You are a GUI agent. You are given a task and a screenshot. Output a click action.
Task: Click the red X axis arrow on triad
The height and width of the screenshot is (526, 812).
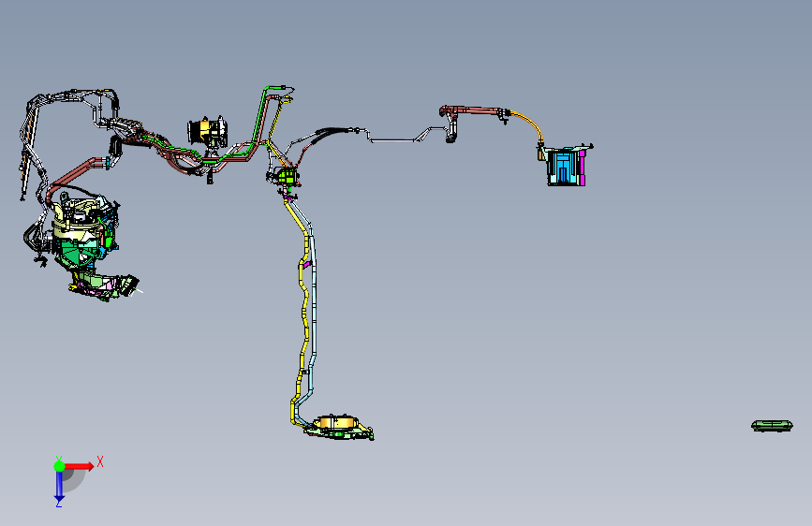80,466
